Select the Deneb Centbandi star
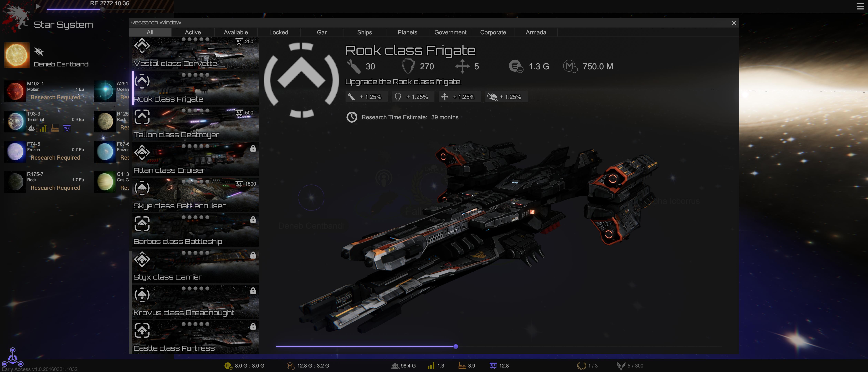This screenshot has height=372, width=868. 17,55
